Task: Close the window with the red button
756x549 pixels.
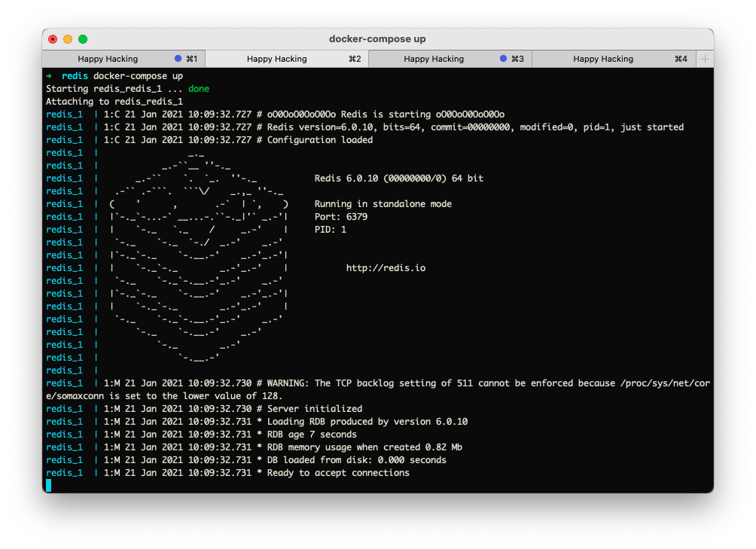Action: (53, 39)
